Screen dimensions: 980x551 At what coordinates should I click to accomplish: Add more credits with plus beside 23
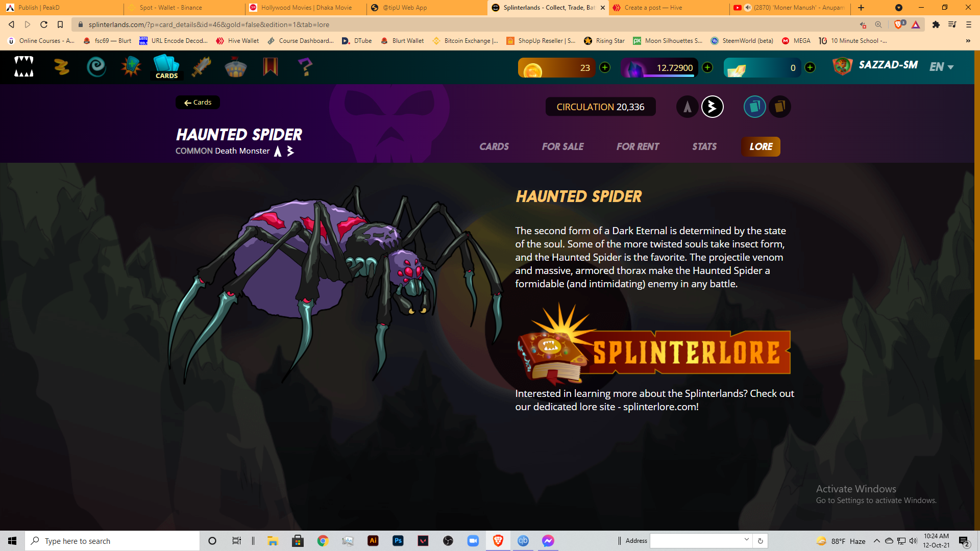(x=605, y=67)
